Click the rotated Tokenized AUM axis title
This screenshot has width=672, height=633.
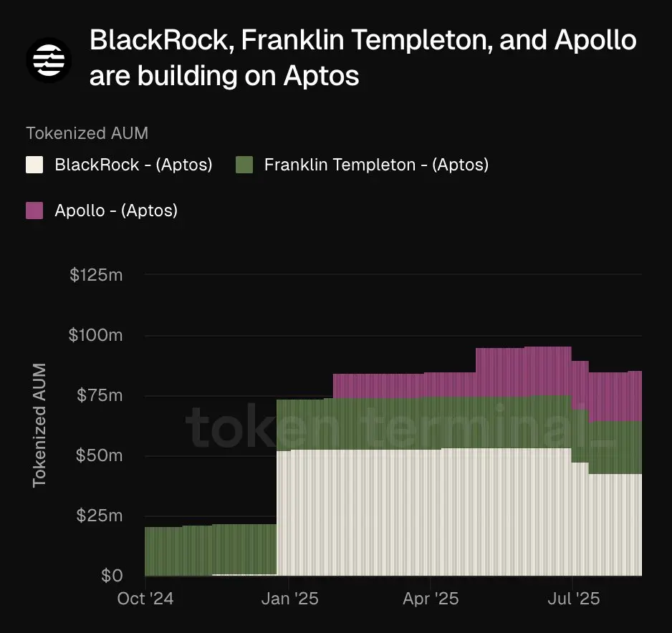pyautogui.click(x=39, y=425)
